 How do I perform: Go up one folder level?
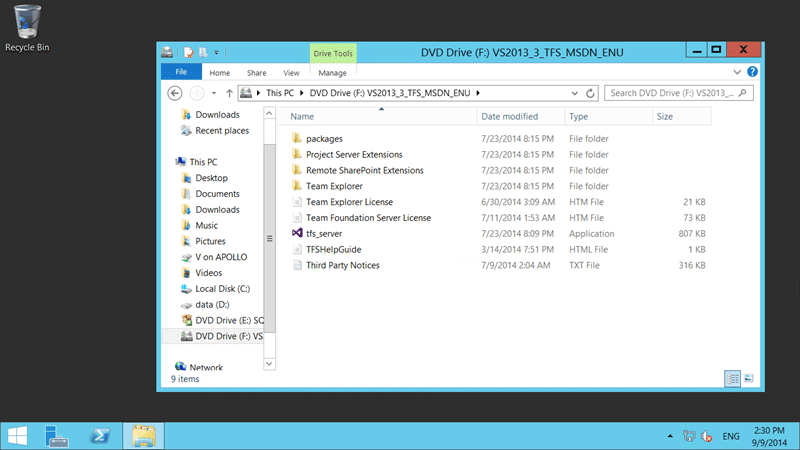tap(229, 93)
